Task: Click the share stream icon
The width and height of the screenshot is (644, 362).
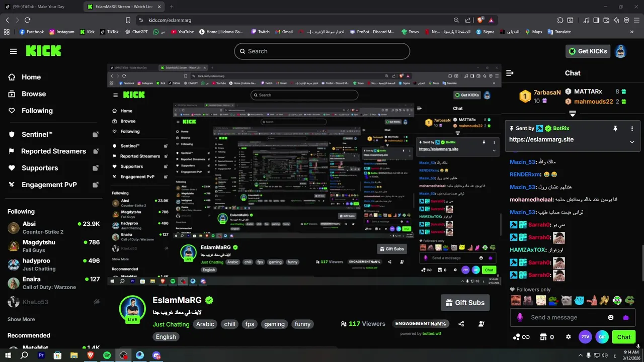Action: click(461, 324)
